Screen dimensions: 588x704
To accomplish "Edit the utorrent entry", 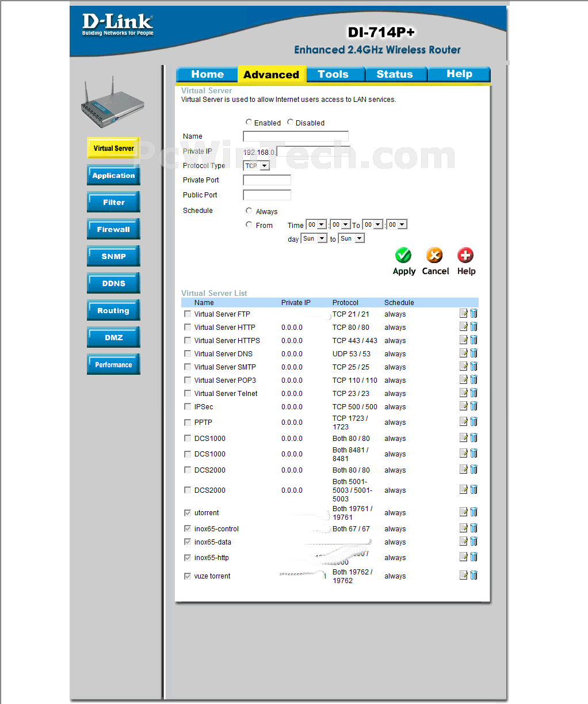I will 463,512.
